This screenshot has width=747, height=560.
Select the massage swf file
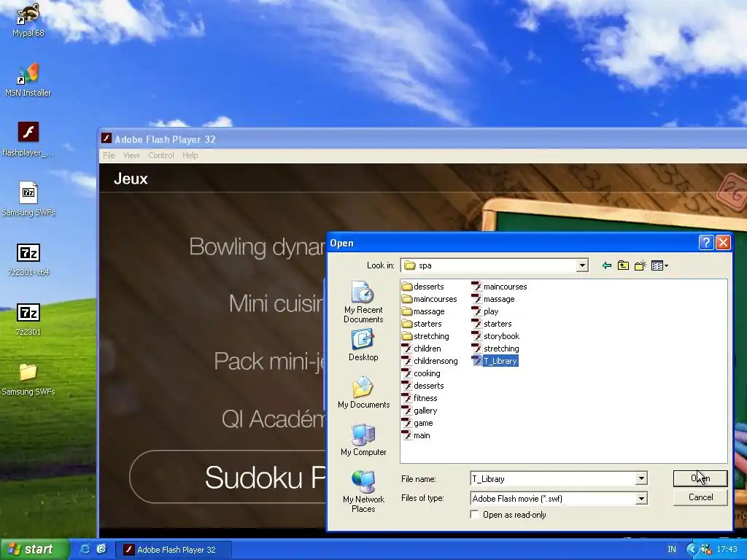pos(493,299)
